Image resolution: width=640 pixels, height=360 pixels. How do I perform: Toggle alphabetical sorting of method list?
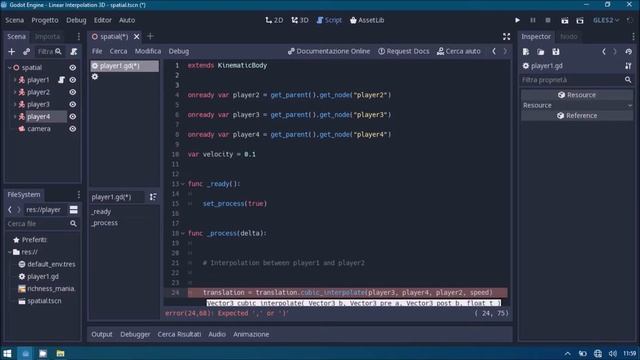153,197
